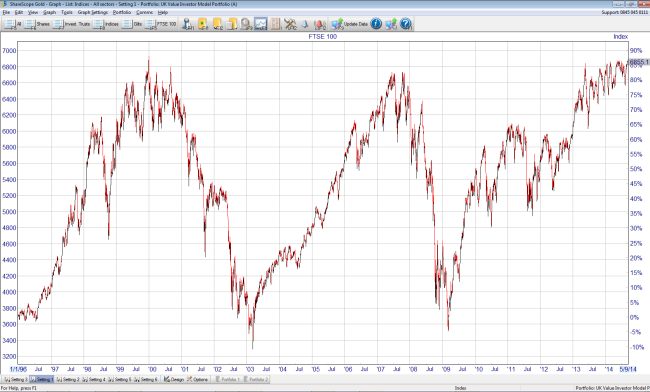Click the Design button in bottom bar
650x392 pixels.
174,379
